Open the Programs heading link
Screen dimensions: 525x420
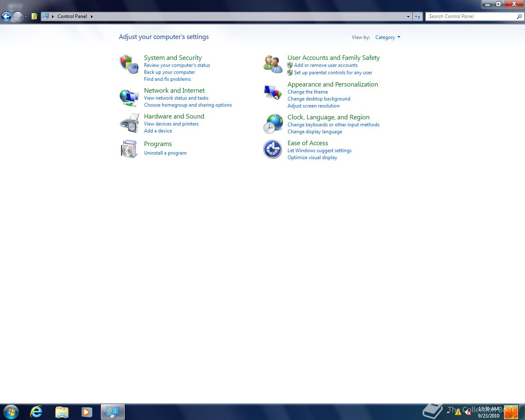[x=158, y=144]
